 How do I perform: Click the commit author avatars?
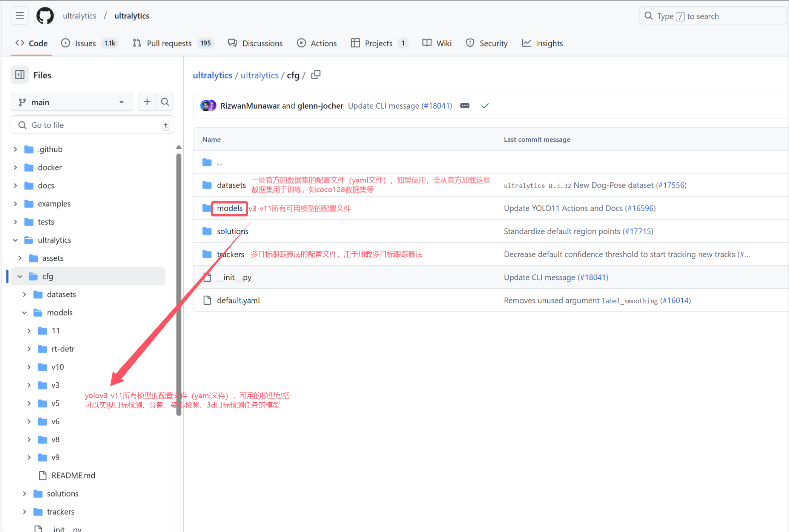point(208,106)
